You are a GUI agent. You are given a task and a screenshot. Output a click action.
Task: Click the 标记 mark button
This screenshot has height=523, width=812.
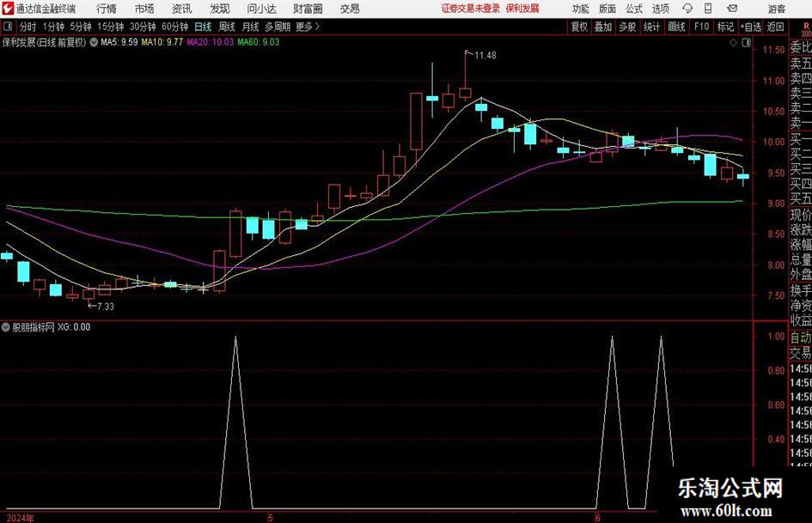click(x=725, y=27)
